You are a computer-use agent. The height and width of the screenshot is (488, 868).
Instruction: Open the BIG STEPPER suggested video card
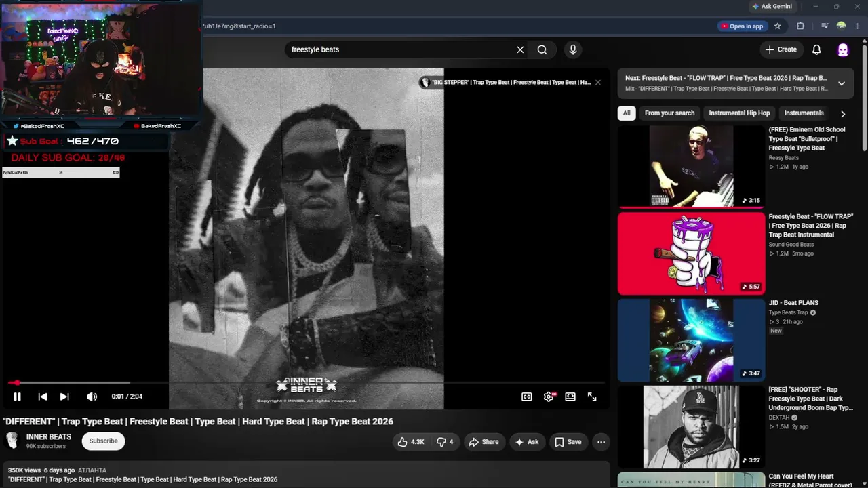tap(506, 83)
